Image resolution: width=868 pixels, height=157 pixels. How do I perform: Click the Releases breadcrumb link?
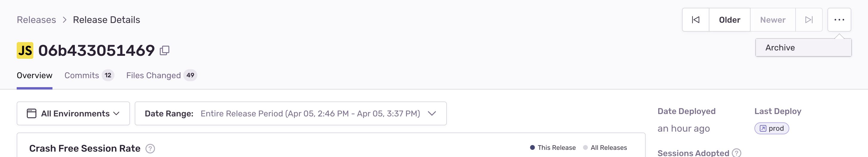pyautogui.click(x=36, y=20)
